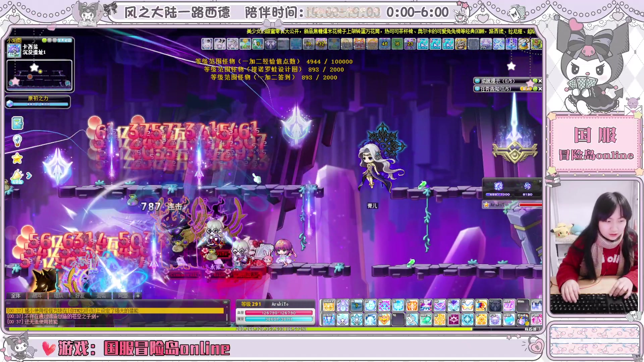Select the 组队 chat tab
Viewport: 644px width, 362px height.
pyautogui.click(x=58, y=296)
